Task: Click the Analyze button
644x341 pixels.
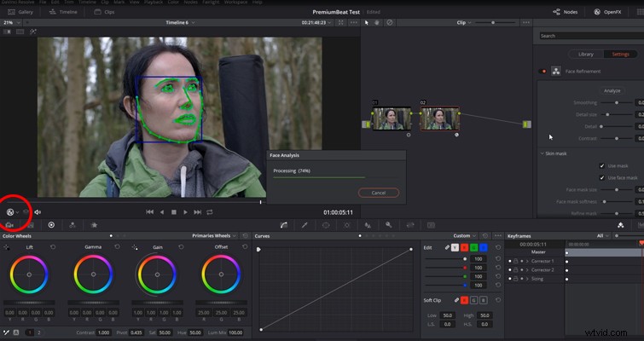Action: (x=612, y=90)
